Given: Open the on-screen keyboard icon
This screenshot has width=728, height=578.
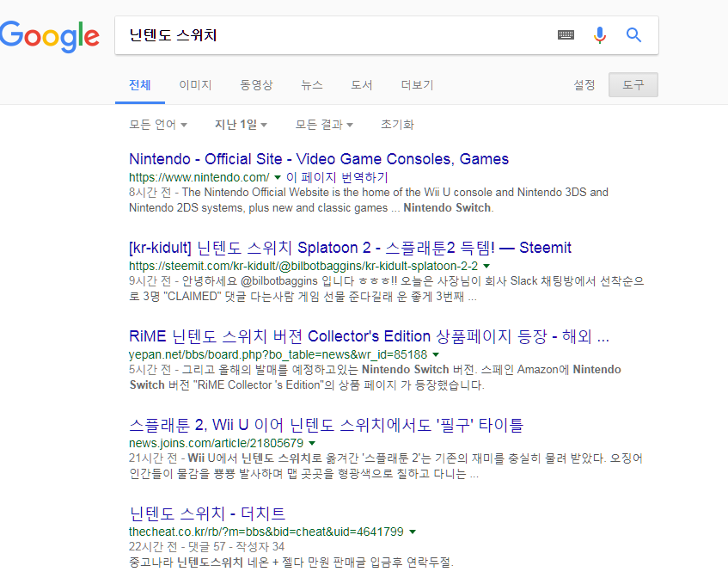Looking at the screenshot, I should (566, 35).
